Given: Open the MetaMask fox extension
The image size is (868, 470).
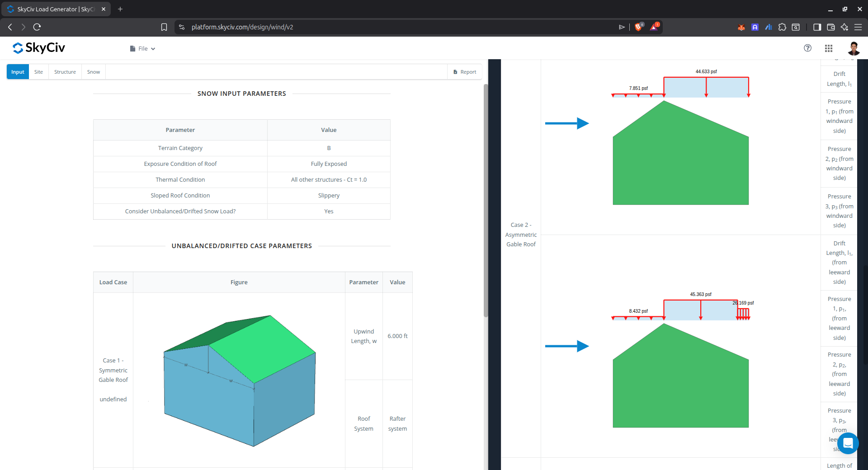Looking at the screenshot, I should (741, 27).
